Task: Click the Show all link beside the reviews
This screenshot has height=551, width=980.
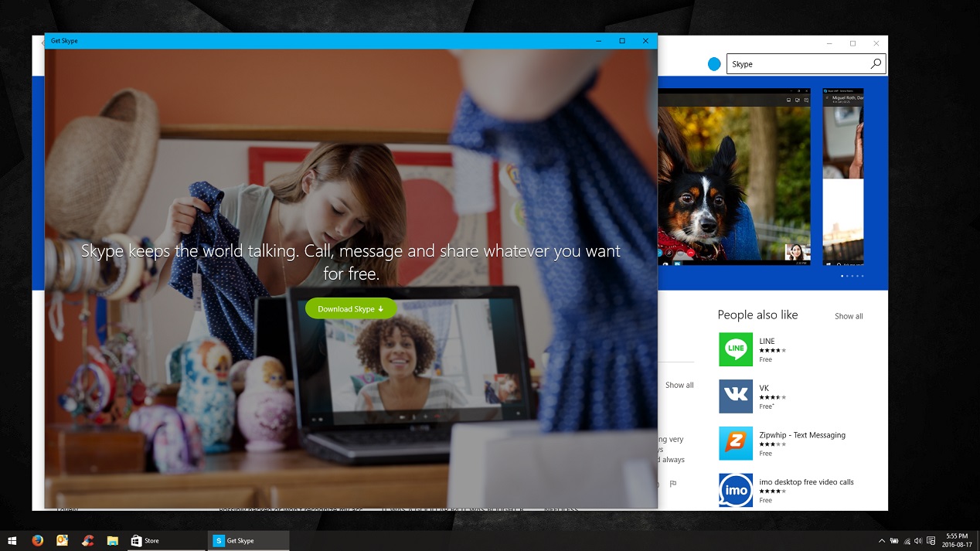Action: coord(679,385)
